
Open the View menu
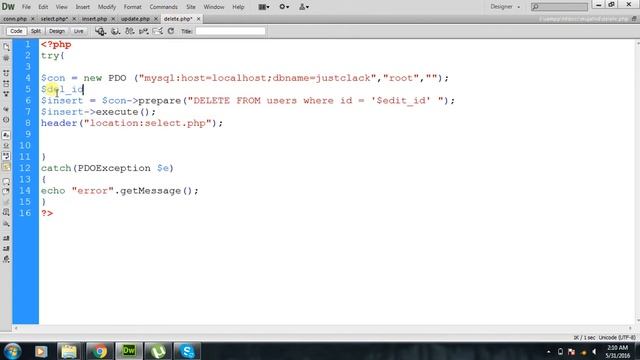pyautogui.click(x=62, y=7)
